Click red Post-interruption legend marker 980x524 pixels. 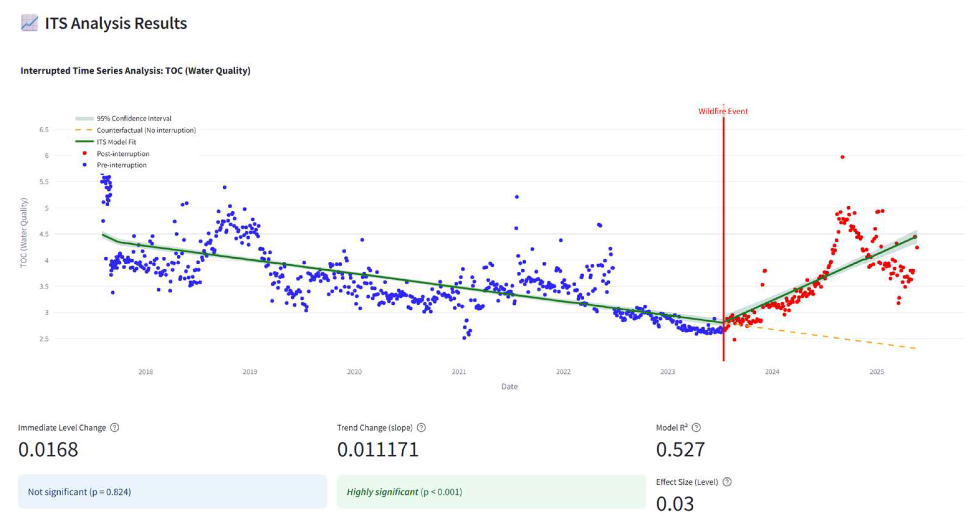click(x=85, y=153)
